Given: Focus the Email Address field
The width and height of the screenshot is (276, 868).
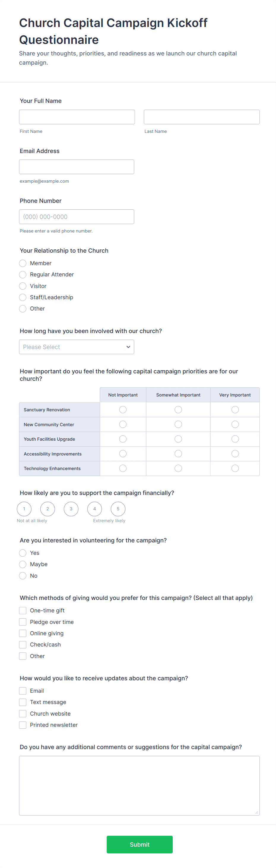Looking at the screenshot, I should click(77, 167).
